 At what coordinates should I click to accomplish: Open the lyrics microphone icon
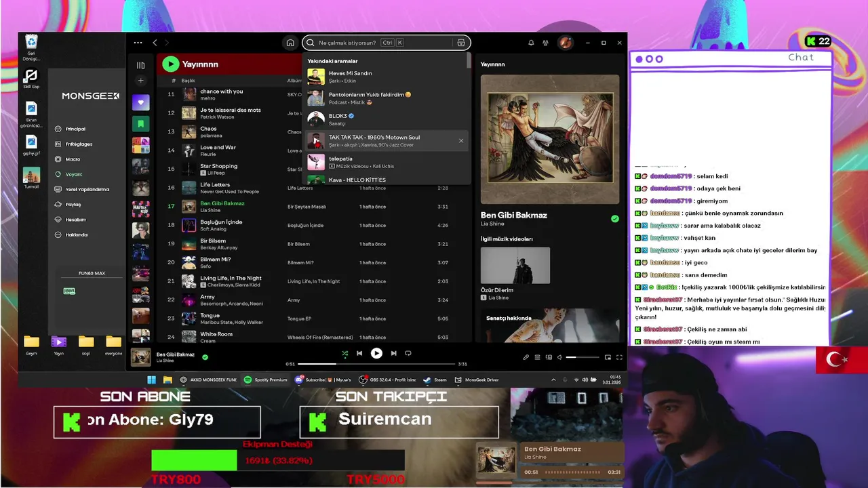[x=526, y=357]
